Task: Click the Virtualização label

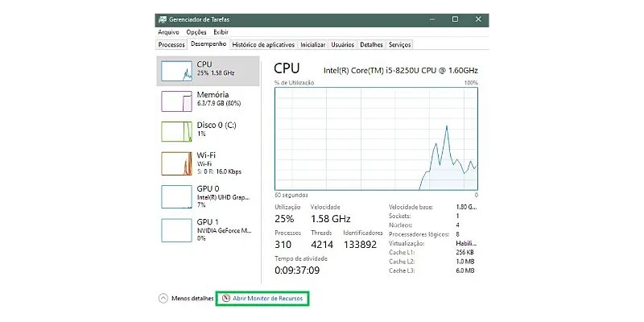Action: point(406,243)
